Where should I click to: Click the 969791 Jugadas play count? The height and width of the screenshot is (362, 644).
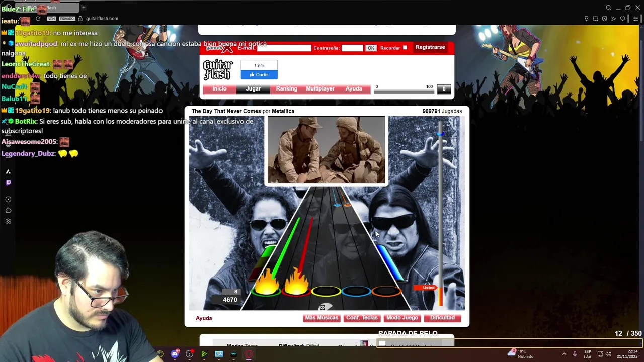(x=442, y=111)
